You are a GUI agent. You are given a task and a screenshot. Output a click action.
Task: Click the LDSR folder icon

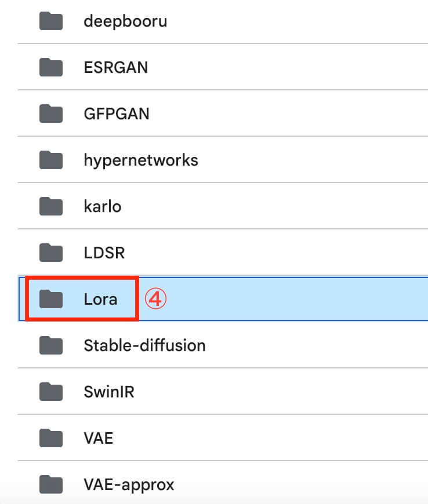(51, 253)
